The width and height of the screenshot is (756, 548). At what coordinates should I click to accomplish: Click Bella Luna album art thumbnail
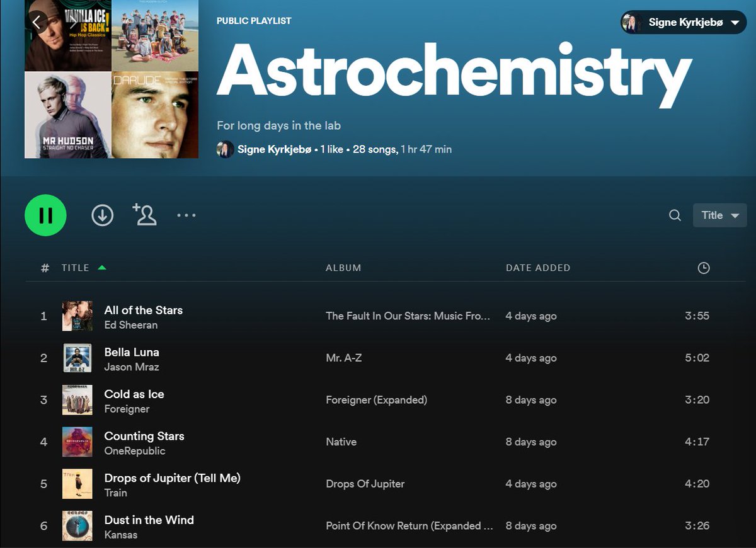[77, 358]
